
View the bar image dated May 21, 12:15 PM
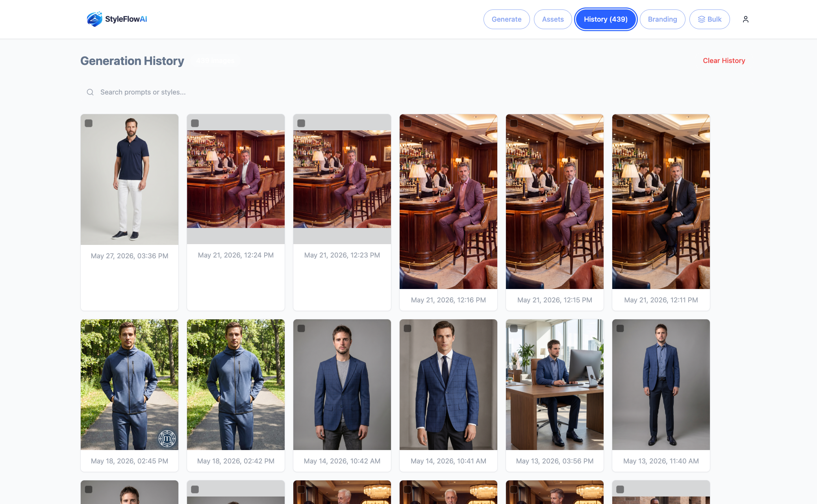[555, 202]
